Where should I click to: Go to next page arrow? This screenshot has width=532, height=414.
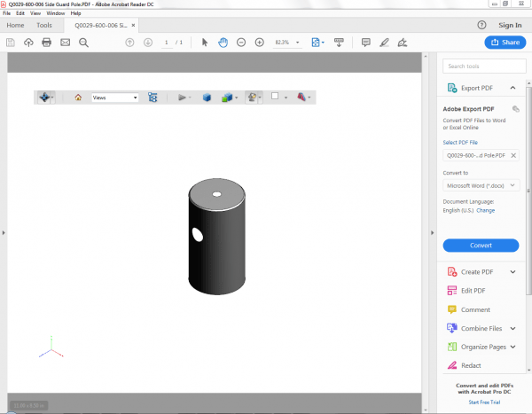(x=148, y=43)
